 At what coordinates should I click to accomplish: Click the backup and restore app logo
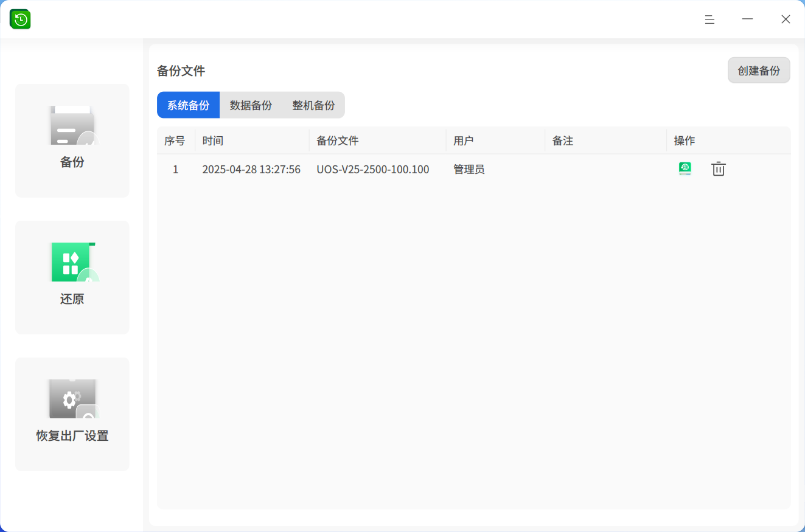pyautogui.click(x=20, y=19)
